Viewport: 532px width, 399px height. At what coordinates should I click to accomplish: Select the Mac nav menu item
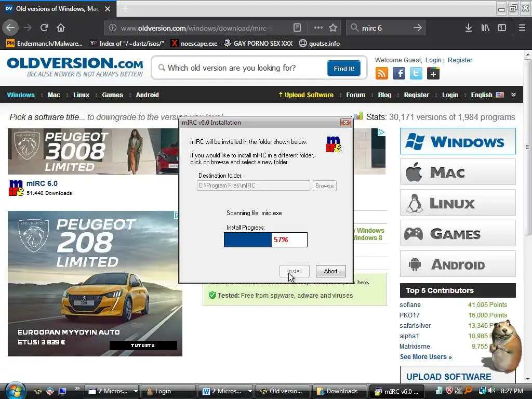54,95
